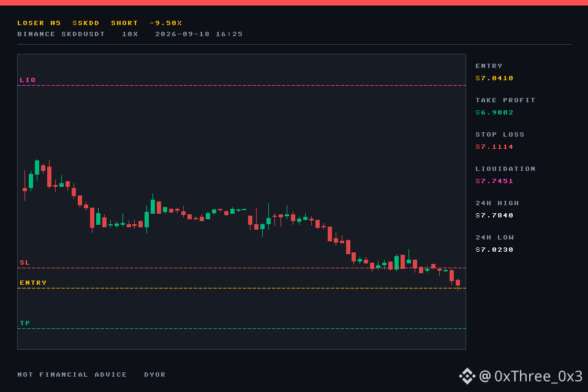
Task: Click the liquidation price $7.7451
Action: [494, 181]
